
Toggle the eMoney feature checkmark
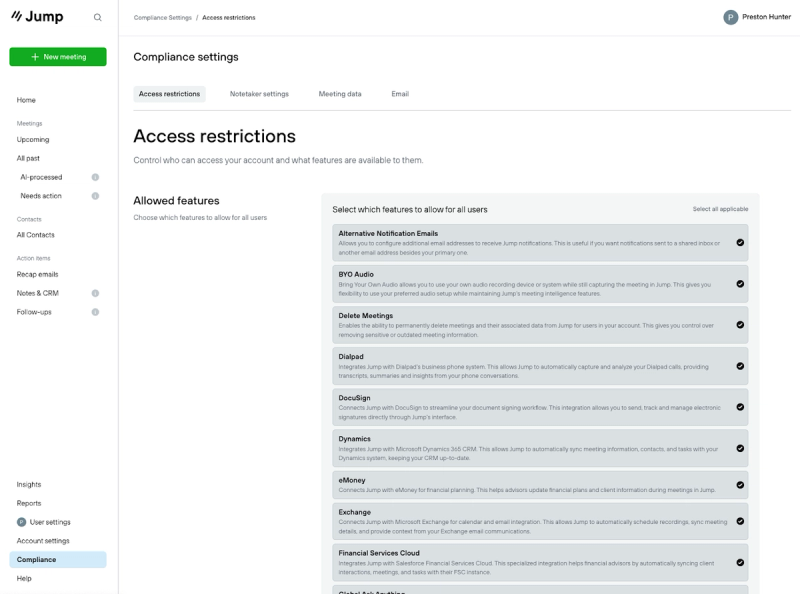pyautogui.click(x=740, y=485)
